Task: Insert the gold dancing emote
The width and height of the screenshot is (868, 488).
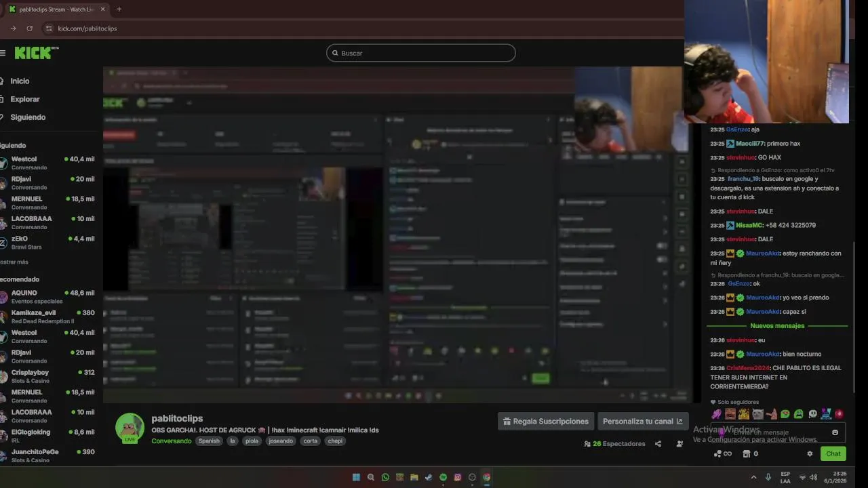Action: click(744, 414)
